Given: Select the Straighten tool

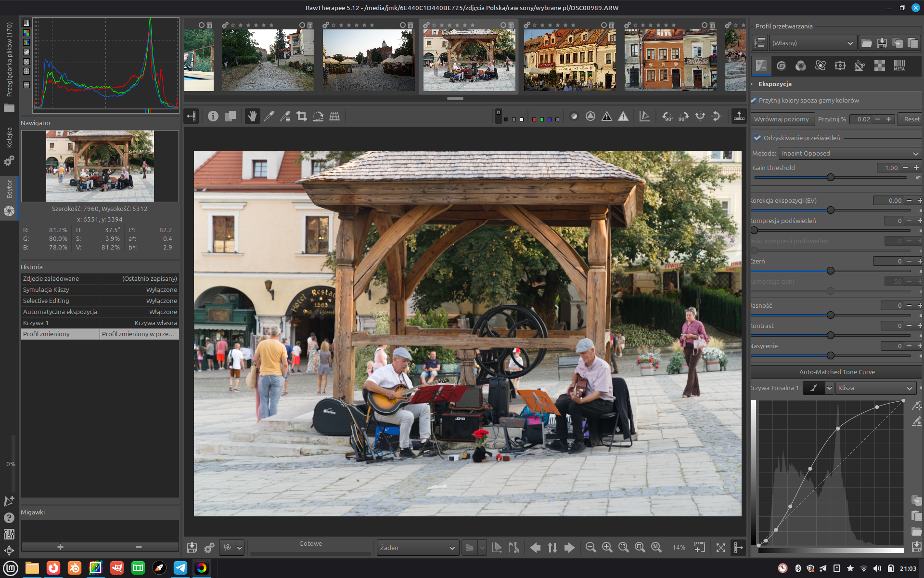Looking at the screenshot, I should (x=318, y=116).
